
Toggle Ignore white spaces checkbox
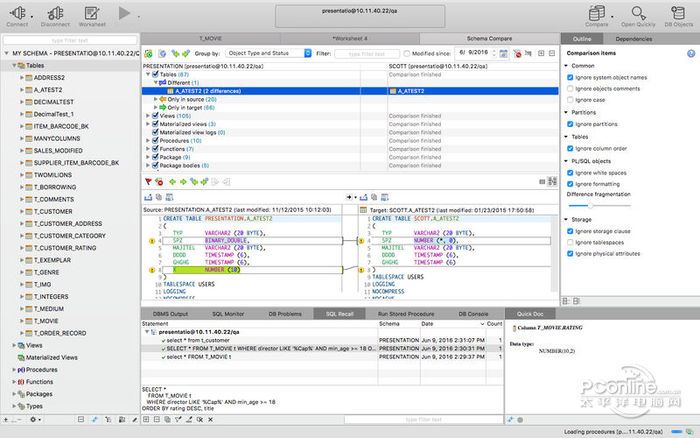pyautogui.click(x=570, y=173)
